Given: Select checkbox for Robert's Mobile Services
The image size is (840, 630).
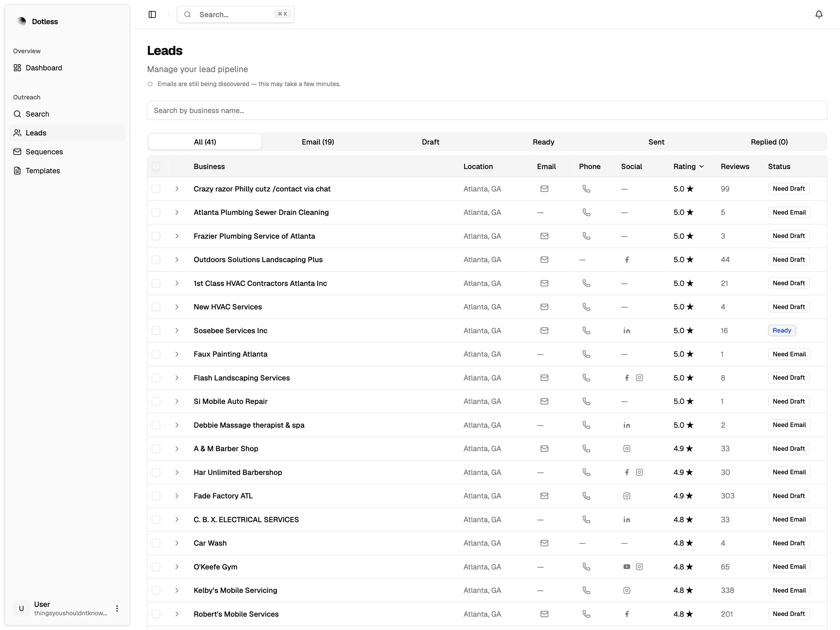Looking at the screenshot, I should (x=156, y=614).
